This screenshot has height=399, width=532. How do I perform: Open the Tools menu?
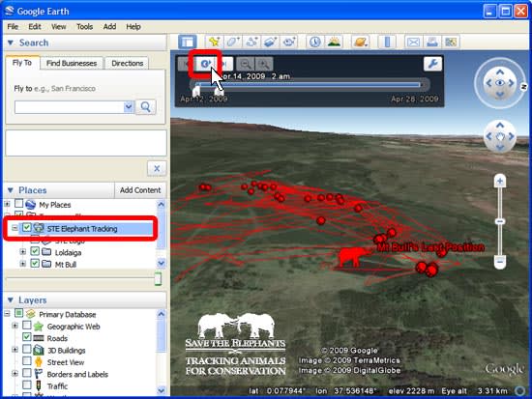84,26
